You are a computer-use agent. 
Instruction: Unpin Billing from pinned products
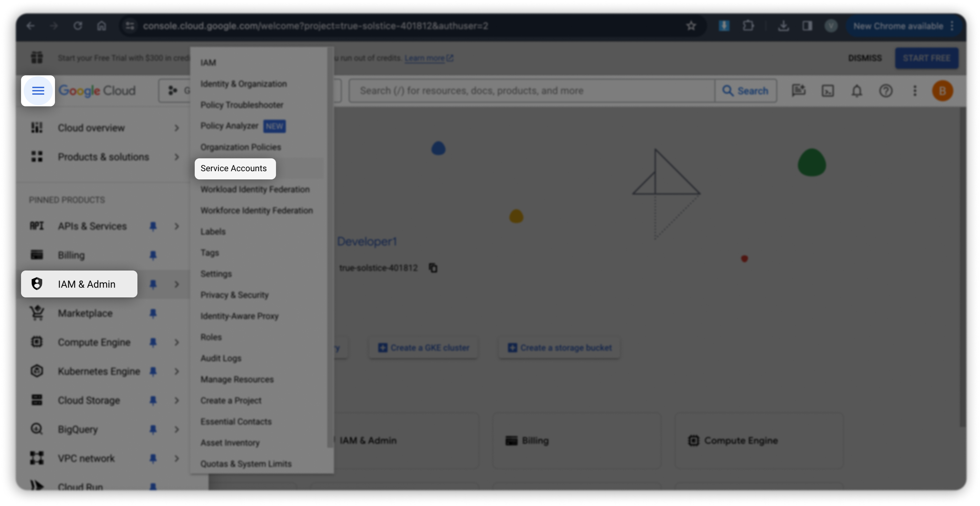coord(153,255)
